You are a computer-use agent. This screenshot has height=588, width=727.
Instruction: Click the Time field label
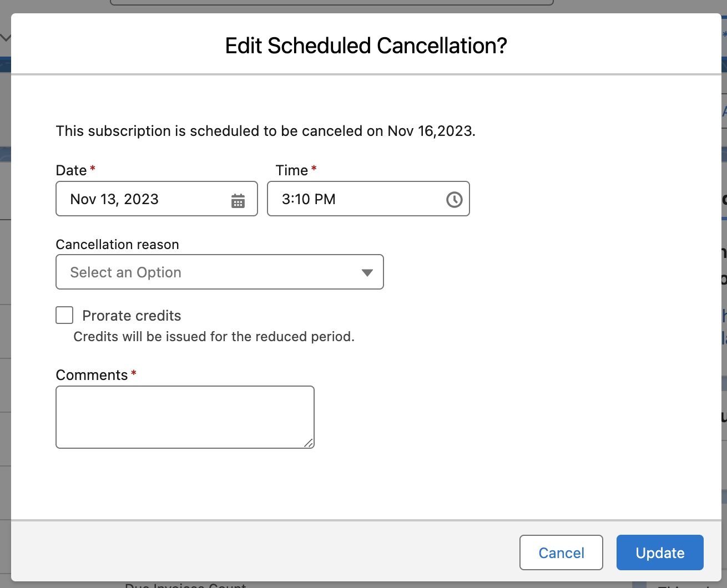click(291, 170)
